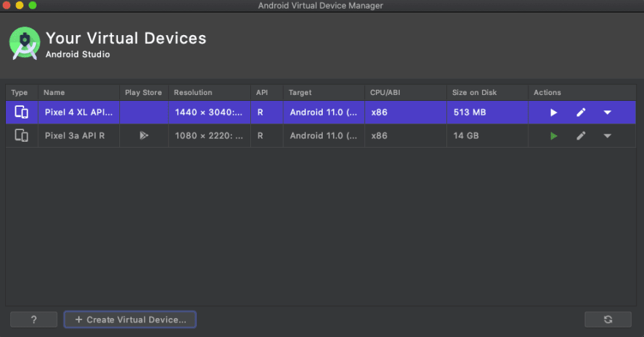Edit the Pixel 4 XL virtual device
644x337 pixels.
coord(581,113)
